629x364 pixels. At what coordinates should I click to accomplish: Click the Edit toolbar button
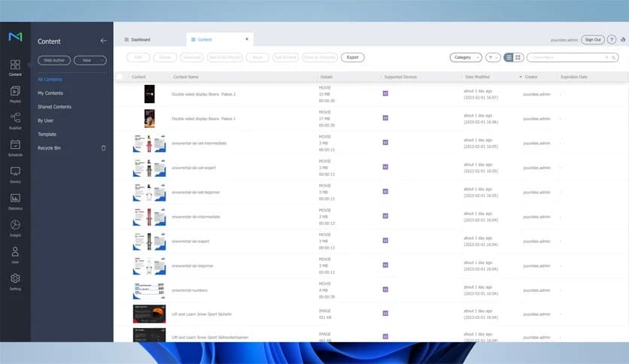[x=138, y=57]
